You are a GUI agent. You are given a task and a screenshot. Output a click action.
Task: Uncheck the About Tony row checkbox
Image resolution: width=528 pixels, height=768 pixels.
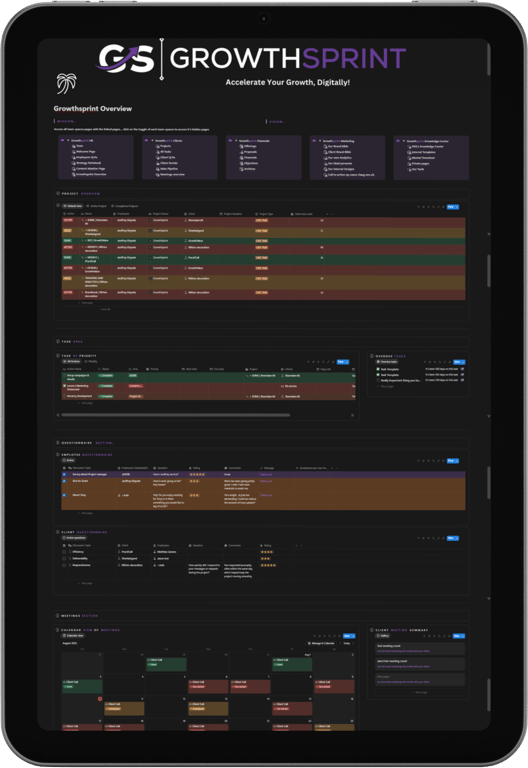64,495
